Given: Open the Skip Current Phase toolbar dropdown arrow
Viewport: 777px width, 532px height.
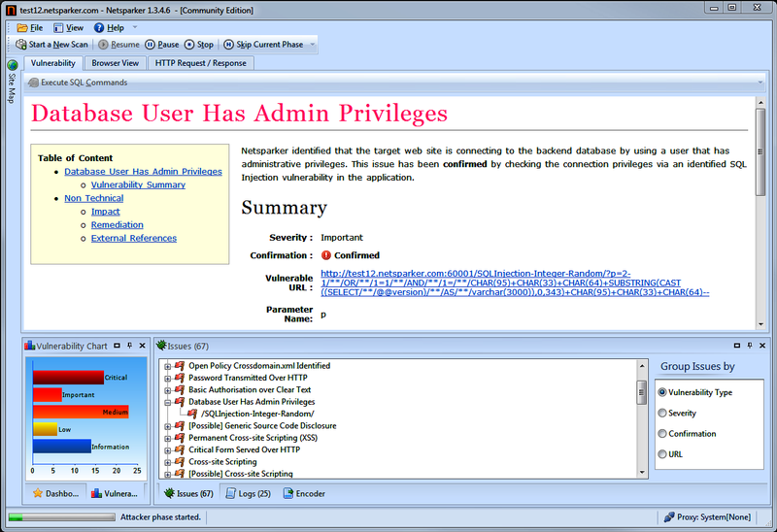Looking at the screenshot, I should [313, 45].
